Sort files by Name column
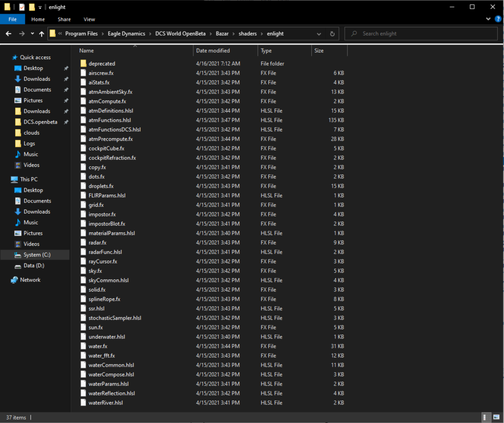504x423 pixels. pyautogui.click(x=86, y=51)
